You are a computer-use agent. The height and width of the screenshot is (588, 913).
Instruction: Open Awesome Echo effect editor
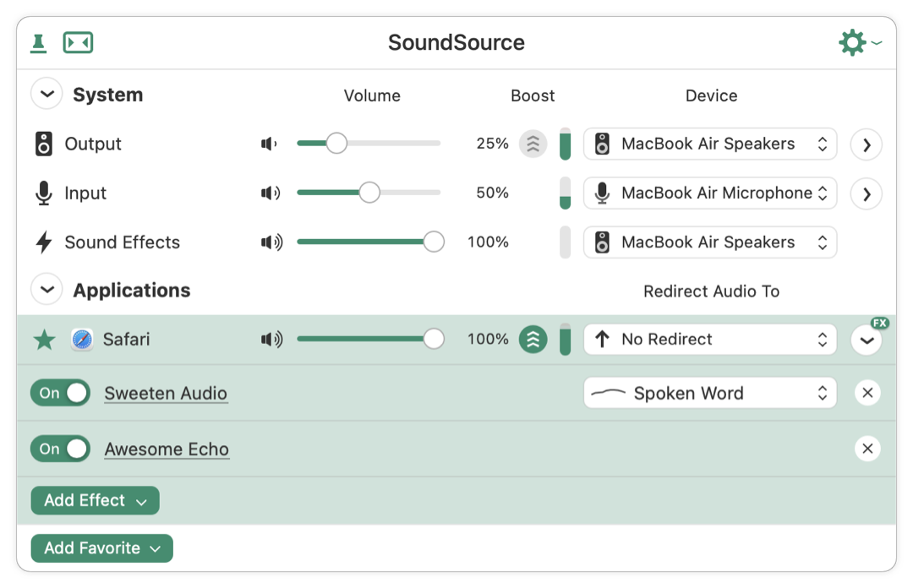coord(167,449)
